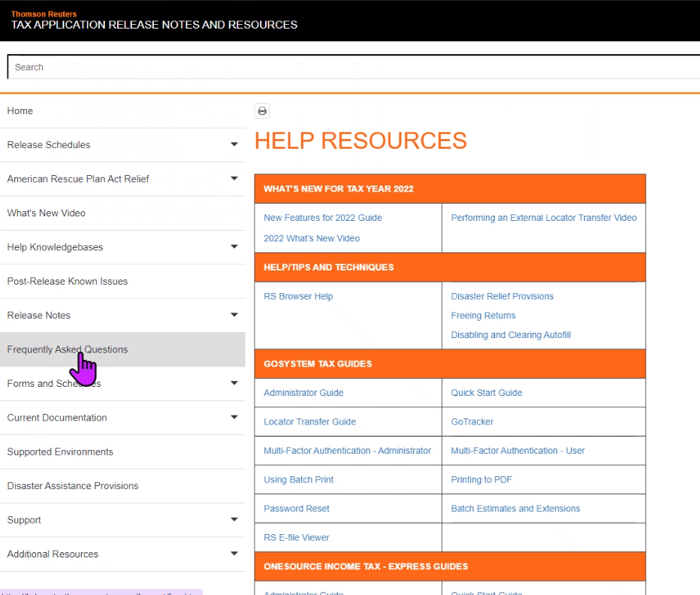Open RS E-file Viewer link
Screen dimensions: 700x595
coord(297,537)
